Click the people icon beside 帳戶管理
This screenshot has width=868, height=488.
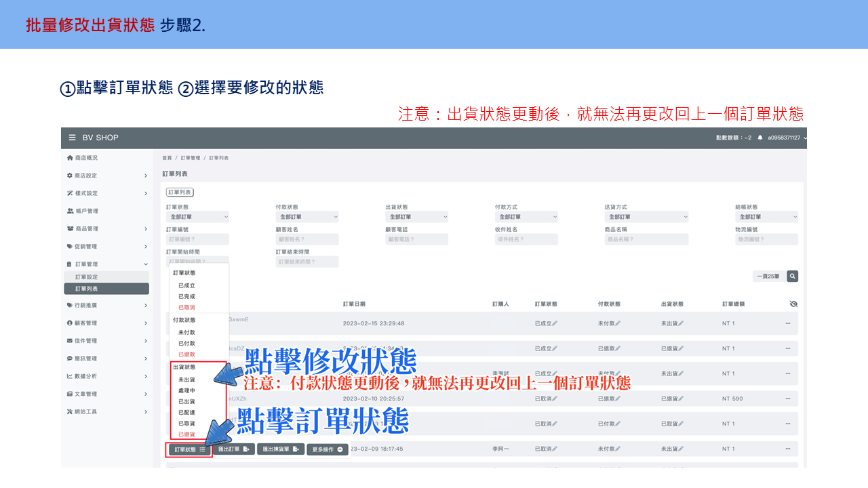coord(70,211)
